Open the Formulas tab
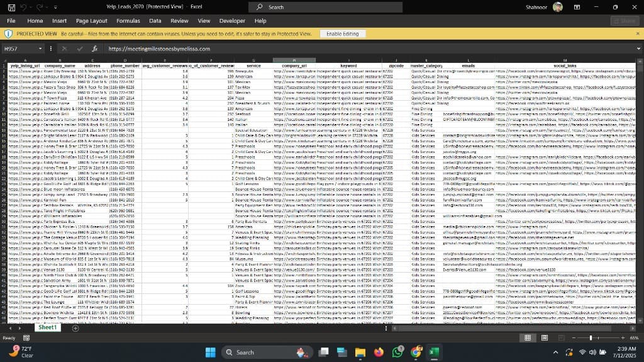Image resolution: width=644 pixels, height=362 pixels. click(x=128, y=21)
